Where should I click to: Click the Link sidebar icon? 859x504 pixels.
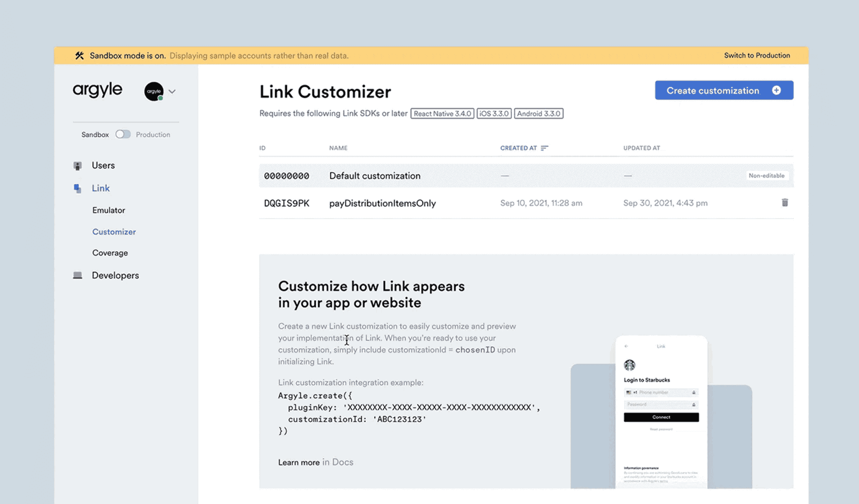point(77,188)
